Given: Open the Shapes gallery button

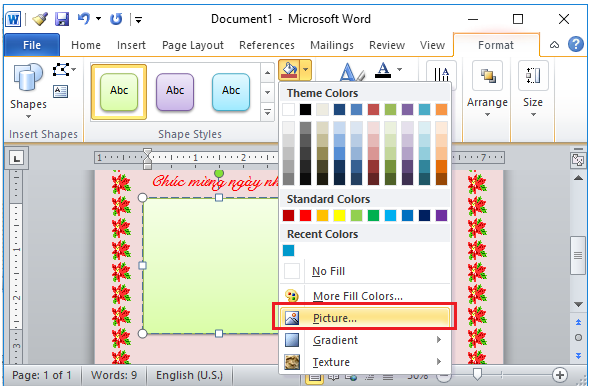Looking at the screenshot, I should (28, 91).
